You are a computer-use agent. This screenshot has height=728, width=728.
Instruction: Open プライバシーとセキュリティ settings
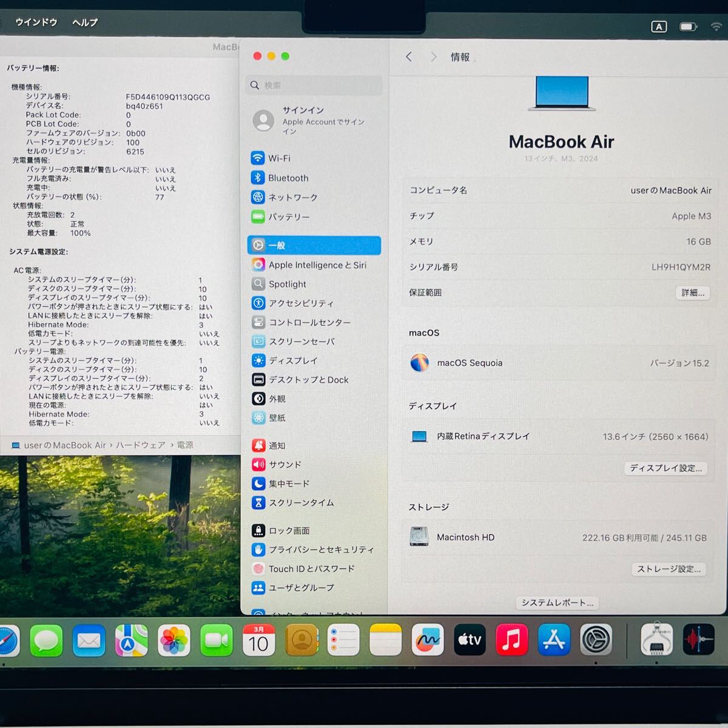(x=314, y=550)
